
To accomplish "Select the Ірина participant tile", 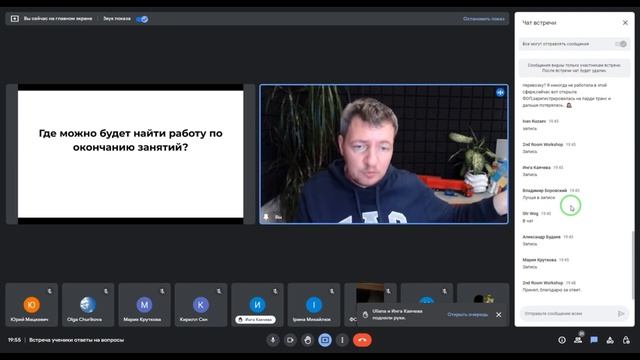I will 313,305.
